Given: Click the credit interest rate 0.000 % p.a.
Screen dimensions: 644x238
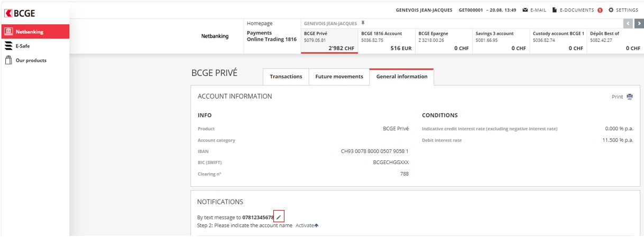Looking at the screenshot, I should [x=619, y=129].
